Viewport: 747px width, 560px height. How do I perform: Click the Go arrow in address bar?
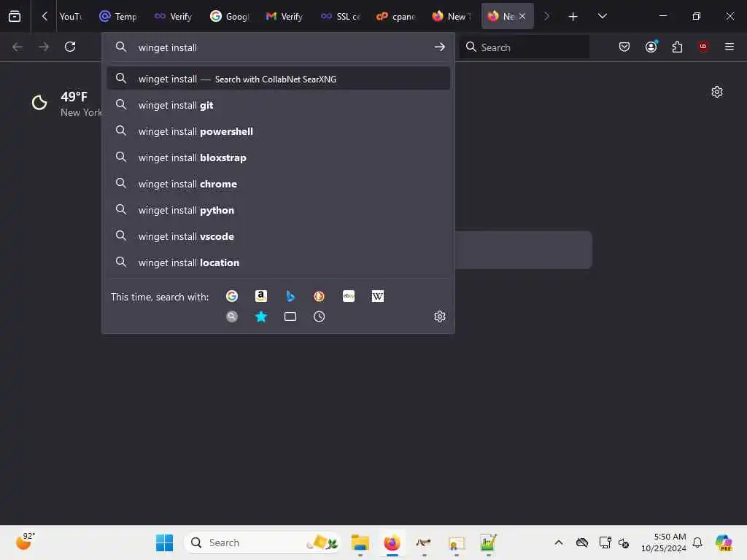pyautogui.click(x=439, y=47)
